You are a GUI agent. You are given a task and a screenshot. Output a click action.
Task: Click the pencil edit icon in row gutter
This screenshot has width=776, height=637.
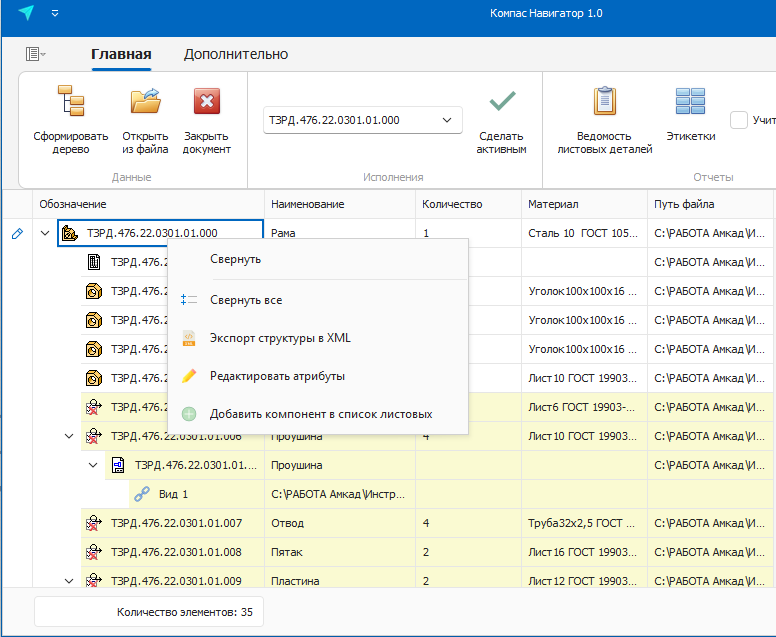click(16, 234)
